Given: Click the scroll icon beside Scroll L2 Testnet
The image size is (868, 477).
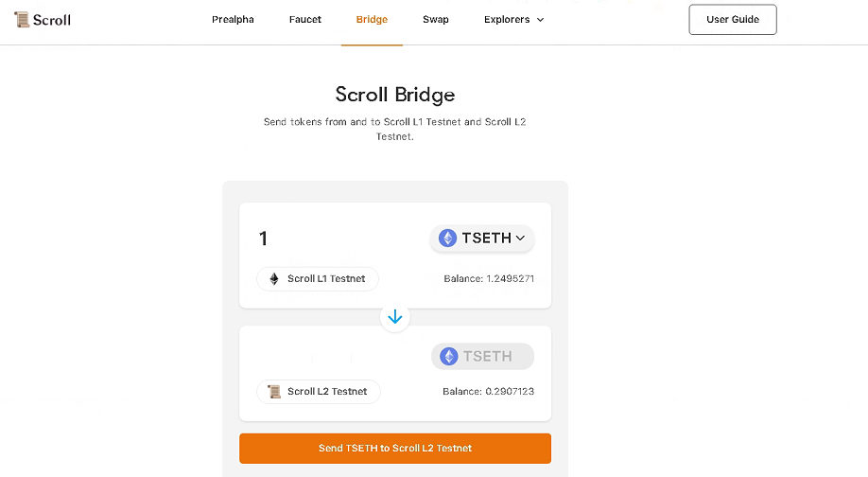Looking at the screenshot, I should tap(274, 392).
